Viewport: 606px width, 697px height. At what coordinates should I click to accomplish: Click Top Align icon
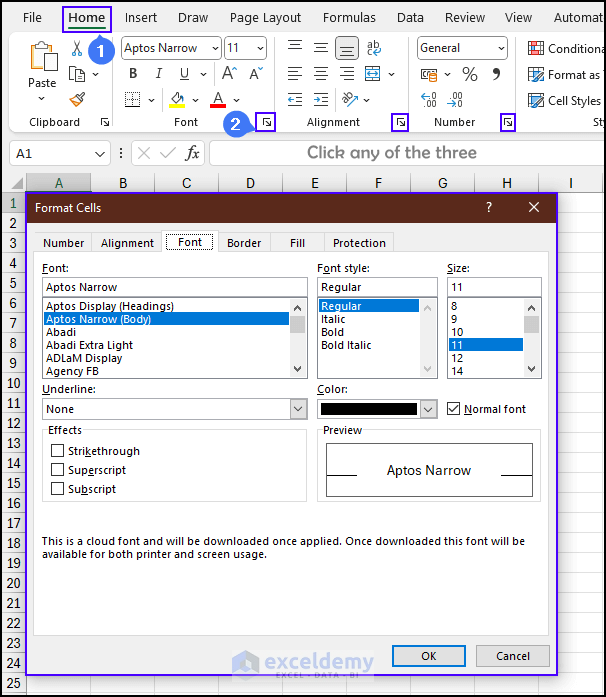295,47
